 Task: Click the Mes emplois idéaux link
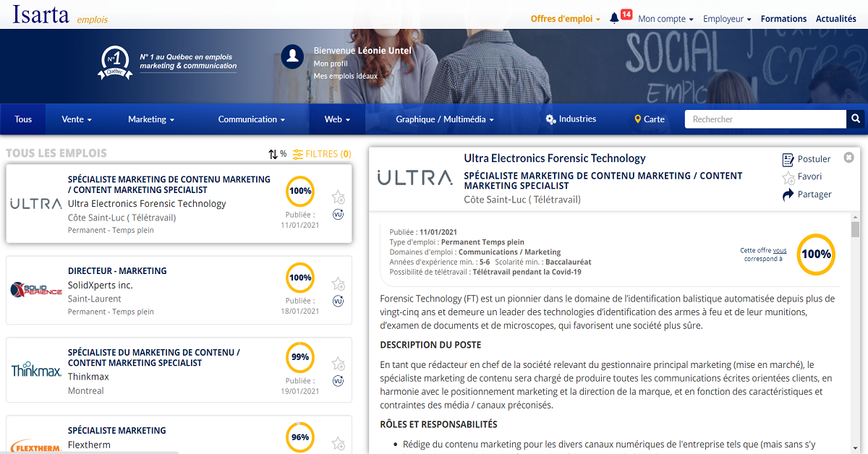346,76
